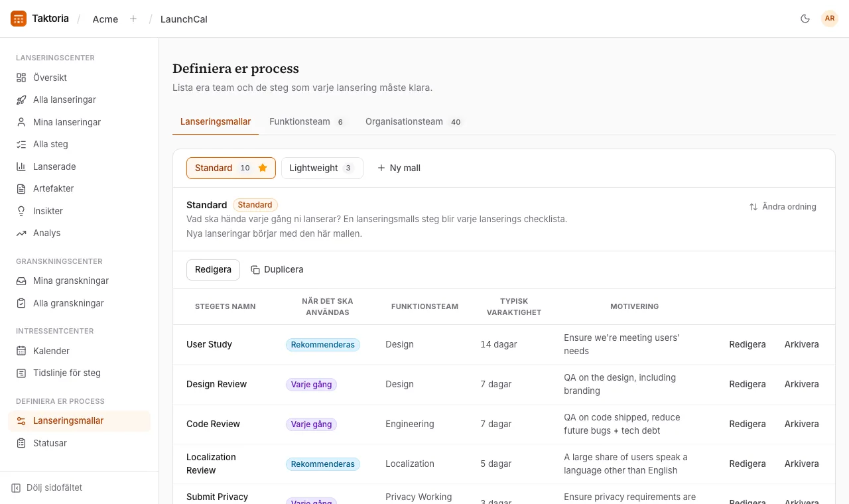Click the Redigera template button
849x504 pixels.
point(213,269)
